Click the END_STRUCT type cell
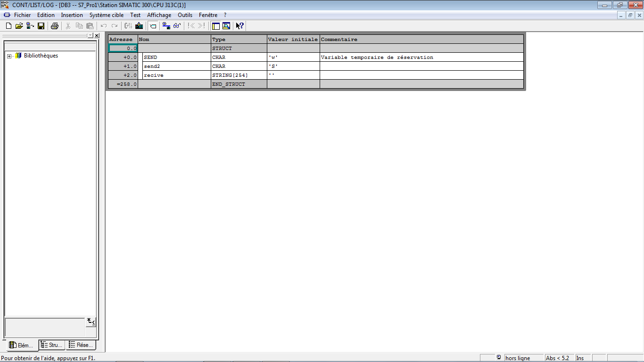The image size is (644, 362). (239, 84)
